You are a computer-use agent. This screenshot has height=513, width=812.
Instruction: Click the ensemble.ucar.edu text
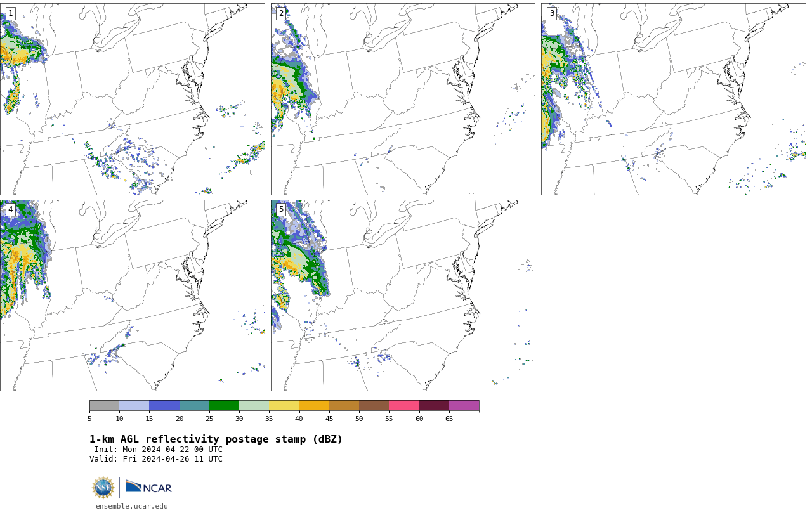(132, 507)
